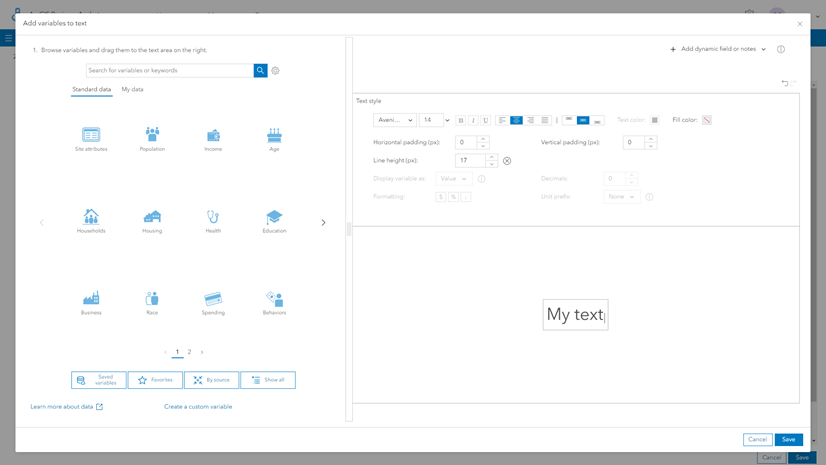Click the My text box
Screen dimensions: 826x465
click(575, 315)
